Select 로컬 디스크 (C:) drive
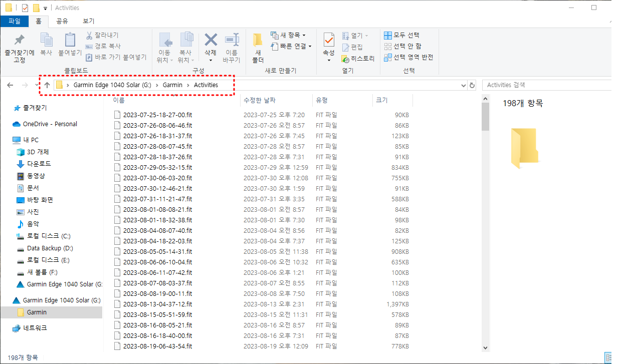The image size is (629, 364). pyautogui.click(x=43, y=236)
